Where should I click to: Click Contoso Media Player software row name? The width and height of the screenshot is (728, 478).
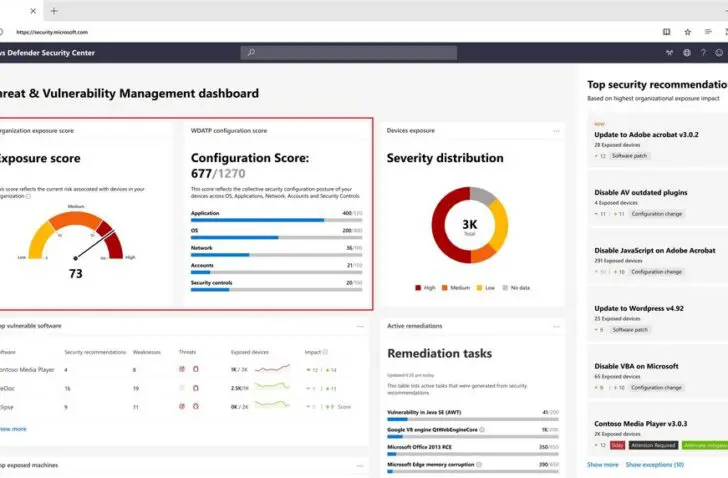(x=27, y=370)
